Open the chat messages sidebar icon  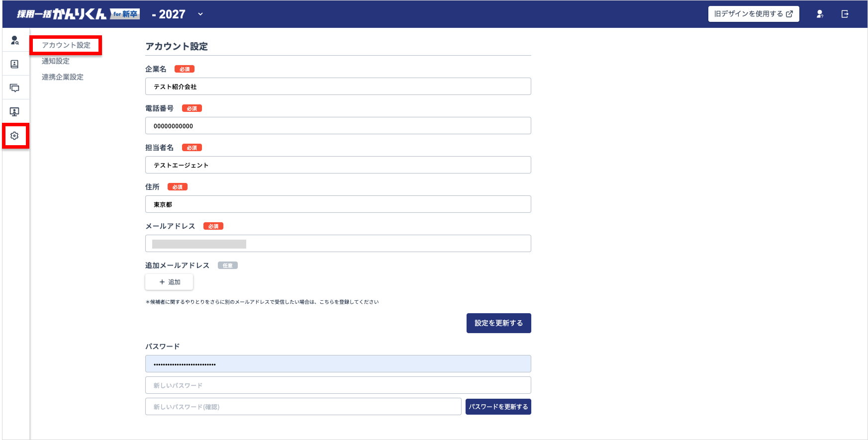14,88
